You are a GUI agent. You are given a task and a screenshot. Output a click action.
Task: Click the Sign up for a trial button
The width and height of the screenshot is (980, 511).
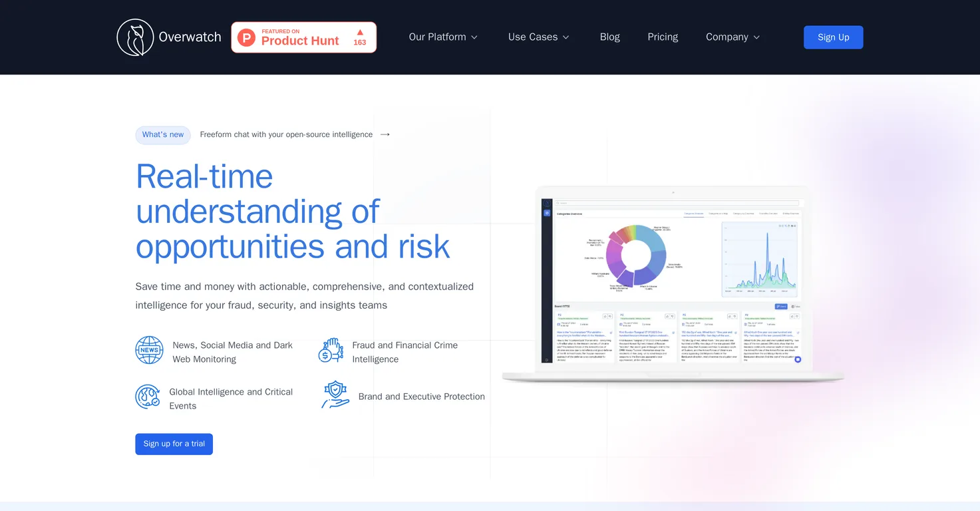[x=174, y=444]
